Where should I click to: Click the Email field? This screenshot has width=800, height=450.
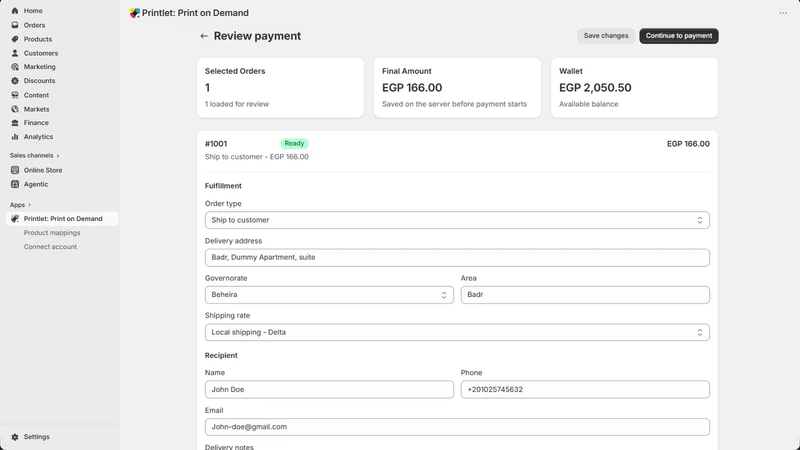point(457,427)
